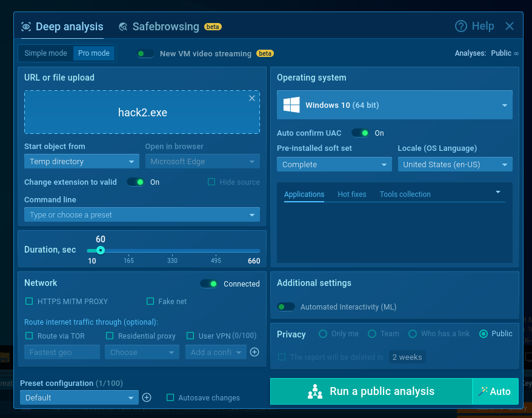532x418 pixels.
Task: Open the Hot fixes tab
Action: point(352,194)
